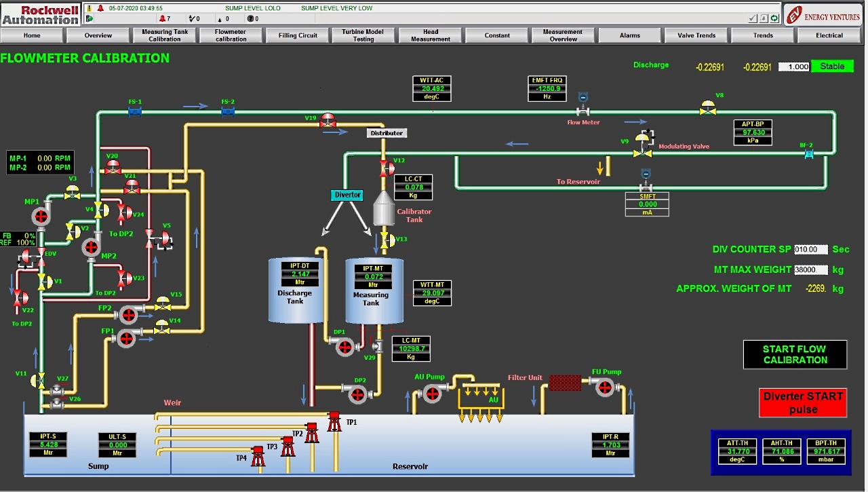The width and height of the screenshot is (868, 492).
Task: Click the red alarm bell icon
Action: click(100, 8)
